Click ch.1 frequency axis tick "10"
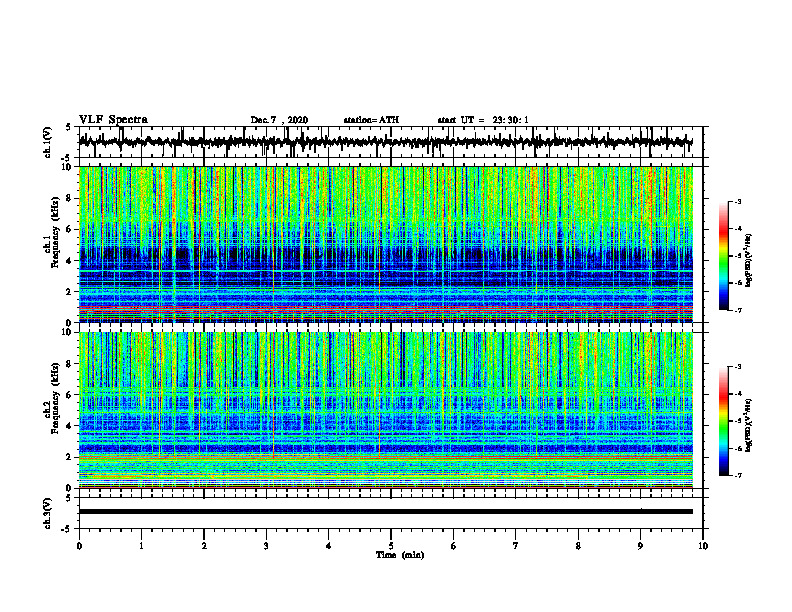Screen dimensions: 792x612 click(x=67, y=167)
